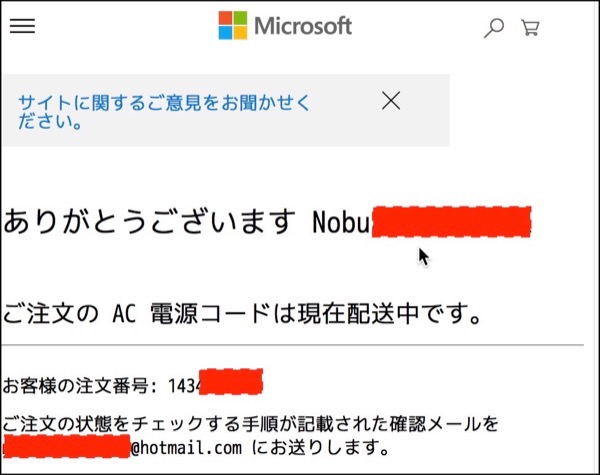600x475 pixels.
Task: Click the ありがとうございます heading text
Action: [148, 222]
